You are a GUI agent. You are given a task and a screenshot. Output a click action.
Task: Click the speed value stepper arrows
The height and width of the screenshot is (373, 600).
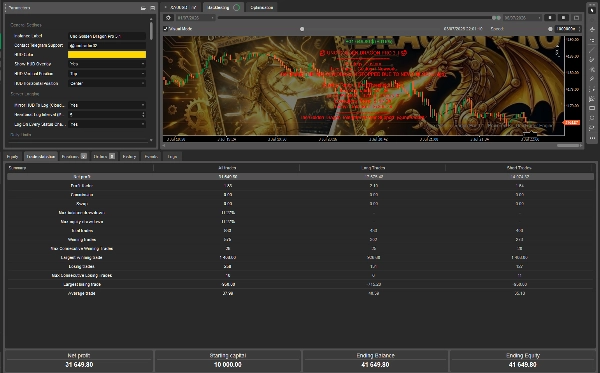coord(579,29)
